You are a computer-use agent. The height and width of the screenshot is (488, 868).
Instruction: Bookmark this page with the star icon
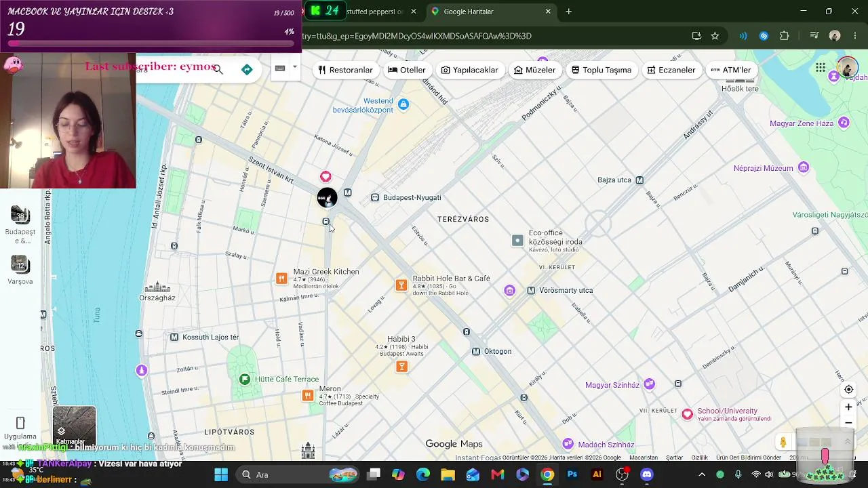715,36
